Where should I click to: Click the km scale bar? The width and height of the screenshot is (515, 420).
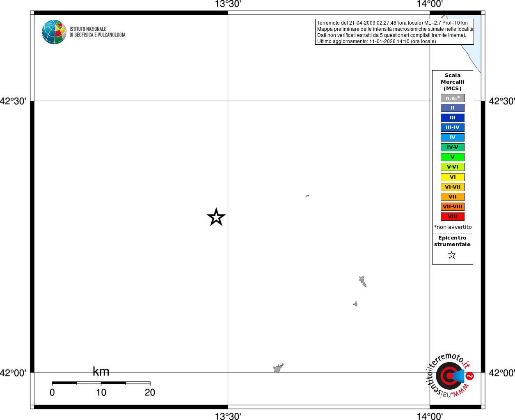pos(101,383)
